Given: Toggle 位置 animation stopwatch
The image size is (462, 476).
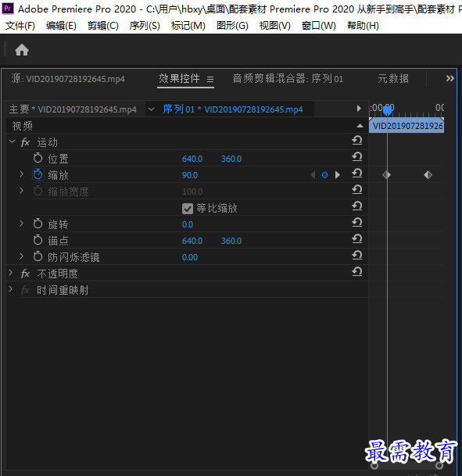Looking at the screenshot, I should click(38, 158).
